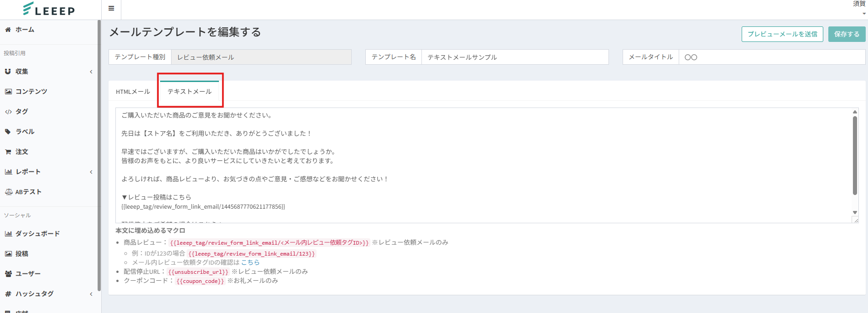
Task: Click the LEEEP logo
Action: pos(49,9)
